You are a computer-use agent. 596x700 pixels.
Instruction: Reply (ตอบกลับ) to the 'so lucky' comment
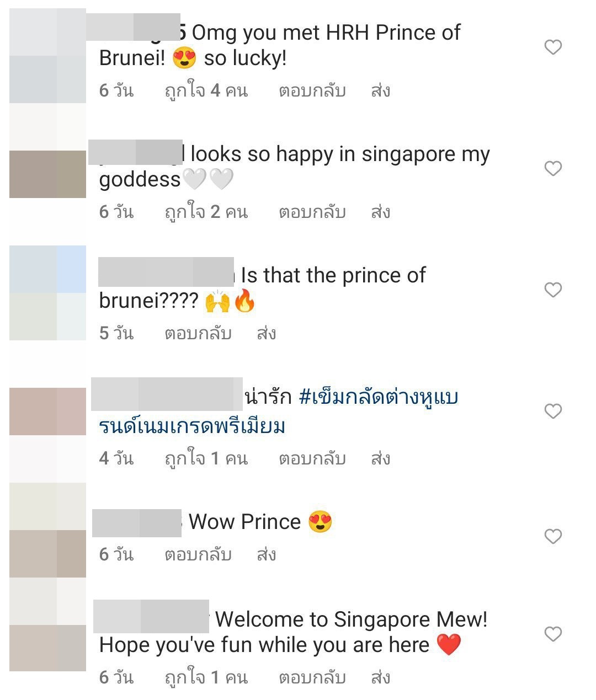(x=312, y=90)
